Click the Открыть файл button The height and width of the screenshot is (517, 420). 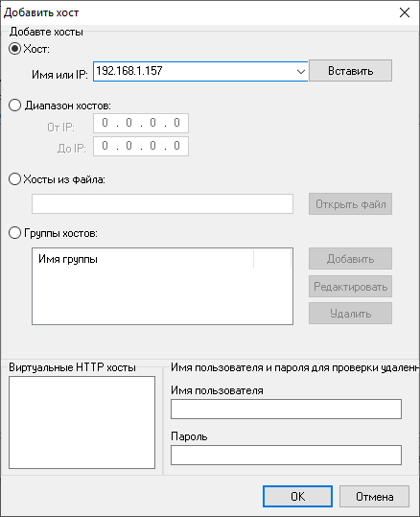(350, 204)
